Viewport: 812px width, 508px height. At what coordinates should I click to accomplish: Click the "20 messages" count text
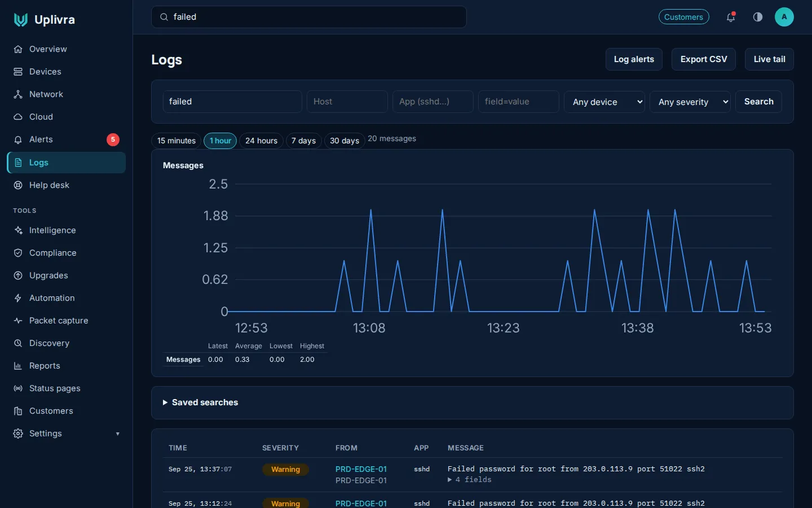click(392, 139)
